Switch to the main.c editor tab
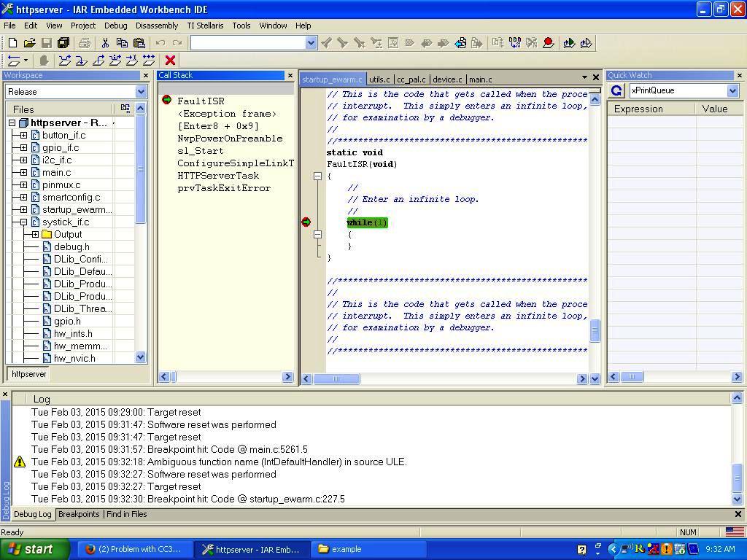The image size is (747, 560). coord(480,79)
